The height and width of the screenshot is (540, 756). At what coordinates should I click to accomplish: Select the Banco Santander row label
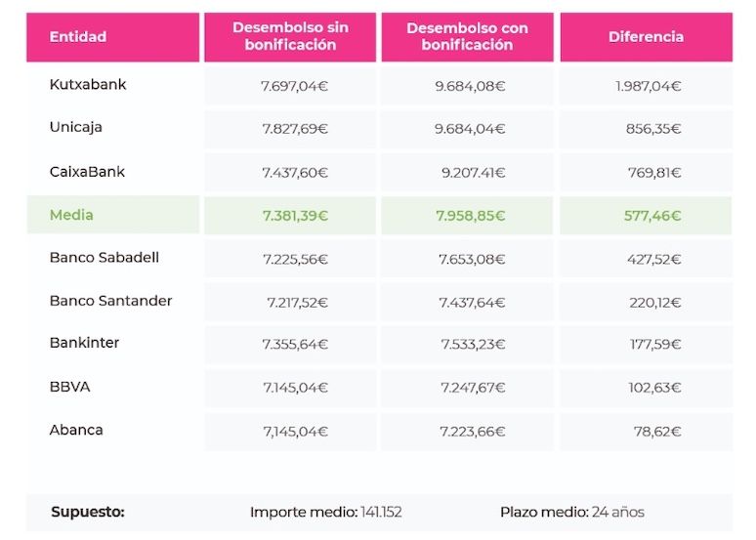tap(111, 301)
